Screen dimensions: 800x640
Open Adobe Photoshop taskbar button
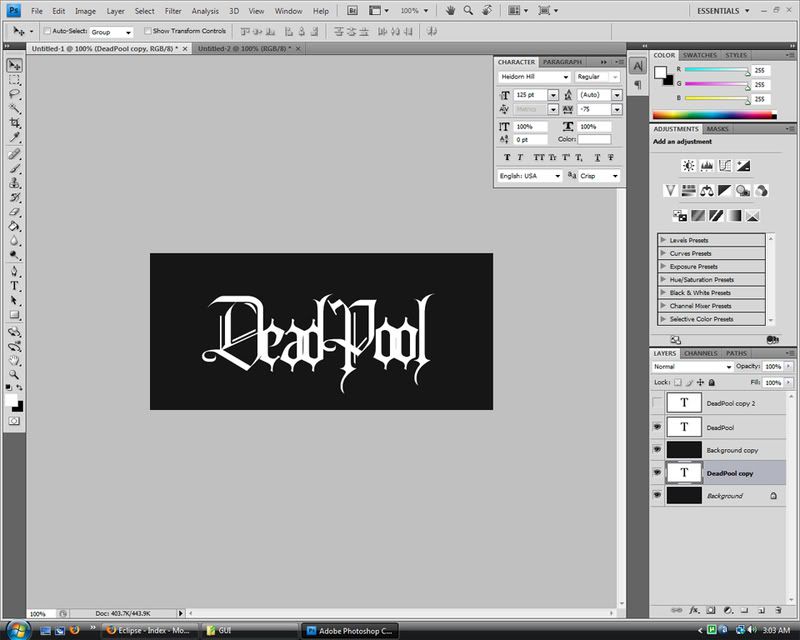coord(349,631)
